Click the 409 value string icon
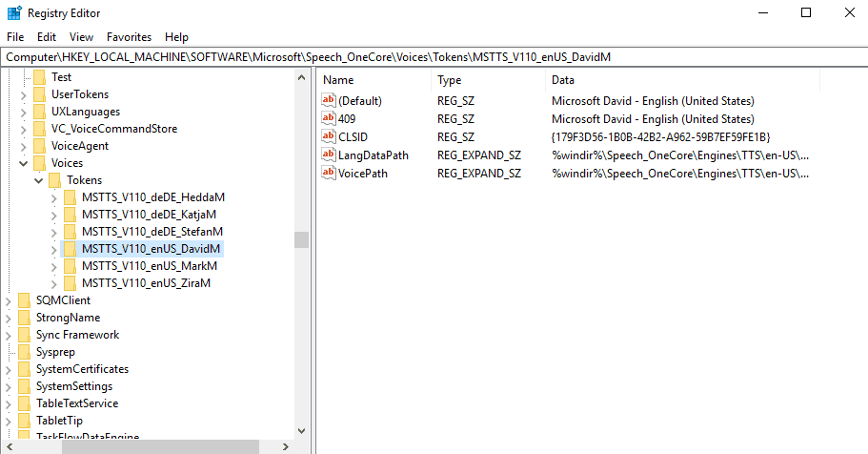This screenshot has width=868, height=454. [329, 118]
